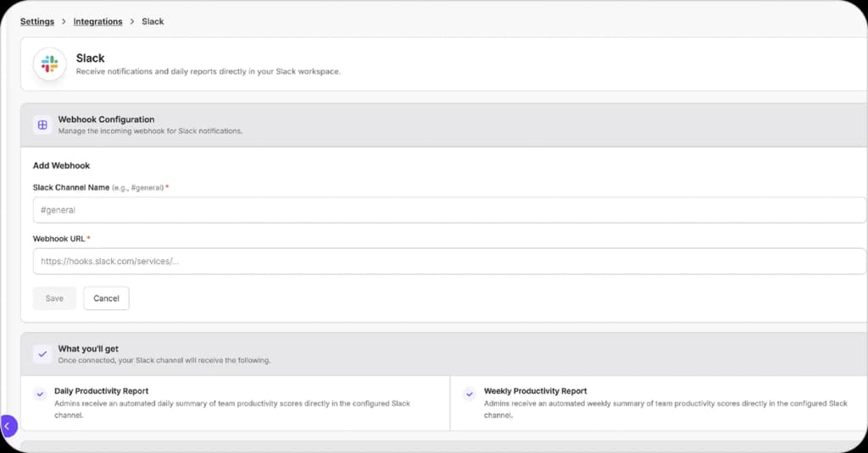868x453 pixels.
Task: Click the Slack workspace notifications description text
Action: [209, 71]
